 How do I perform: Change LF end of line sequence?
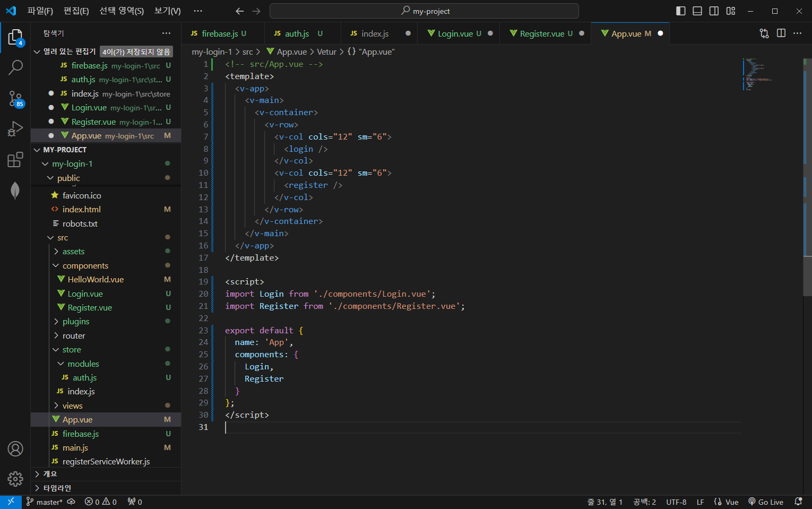click(x=701, y=502)
